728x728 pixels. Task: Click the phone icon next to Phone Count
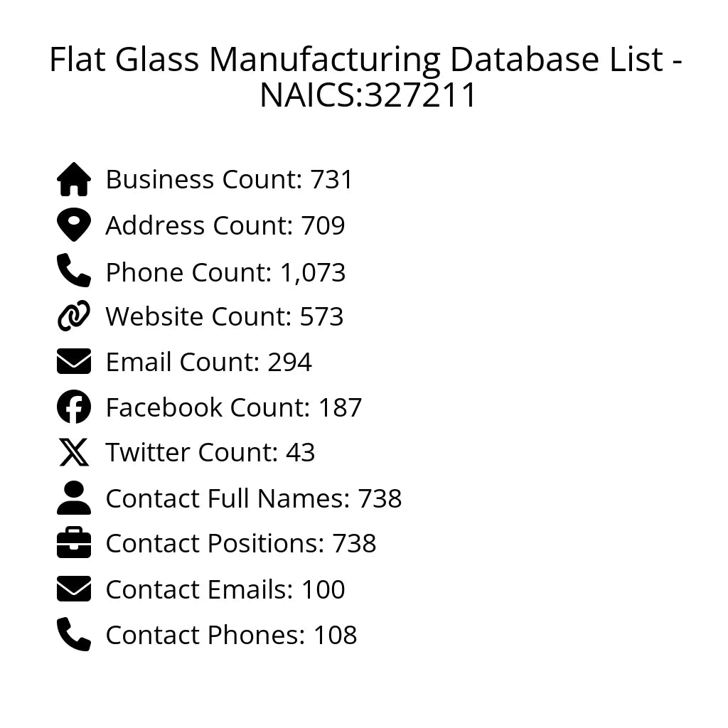pyautogui.click(x=74, y=271)
